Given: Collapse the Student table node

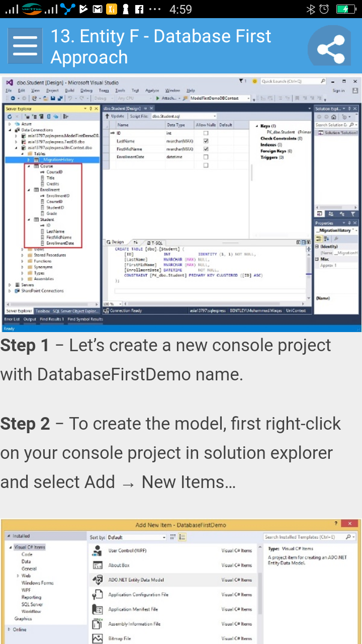Looking at the screenshot, I should [29, 219].
